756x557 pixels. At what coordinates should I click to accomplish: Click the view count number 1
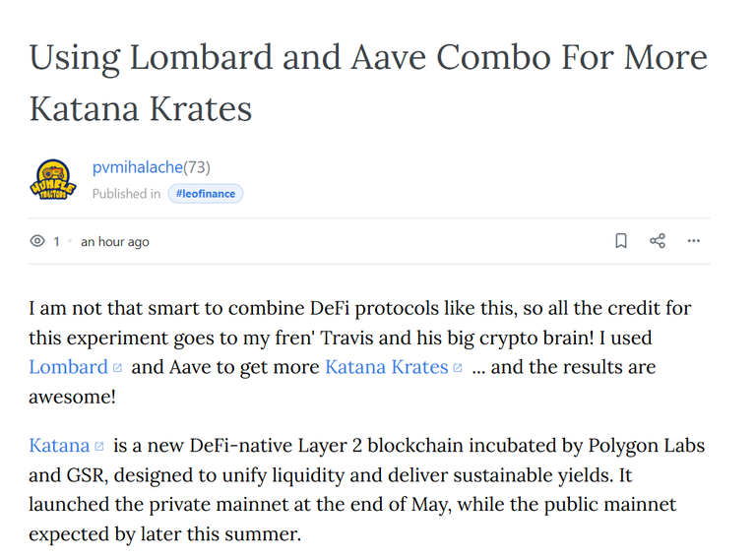[56, 241]
